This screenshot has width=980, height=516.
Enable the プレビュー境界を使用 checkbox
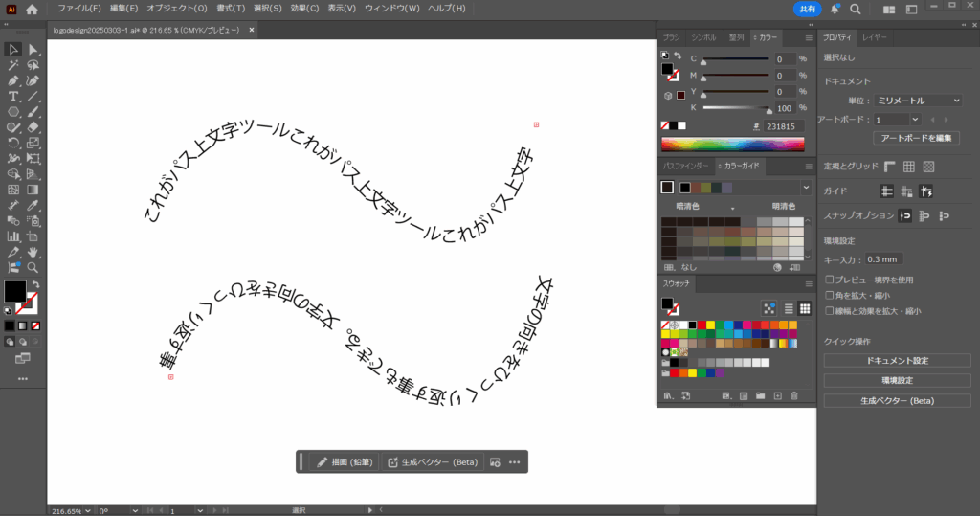pos(829,280)
